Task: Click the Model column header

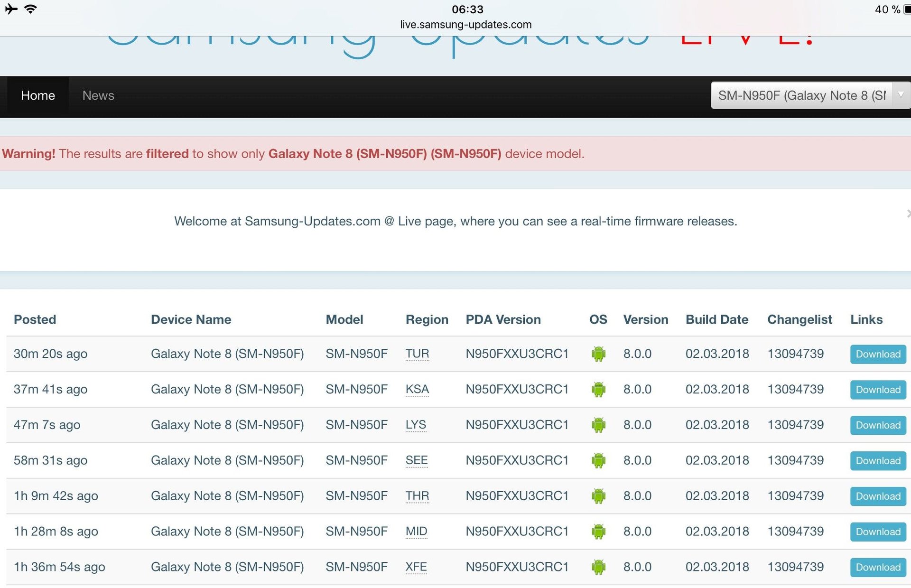Action: [344, 319]
